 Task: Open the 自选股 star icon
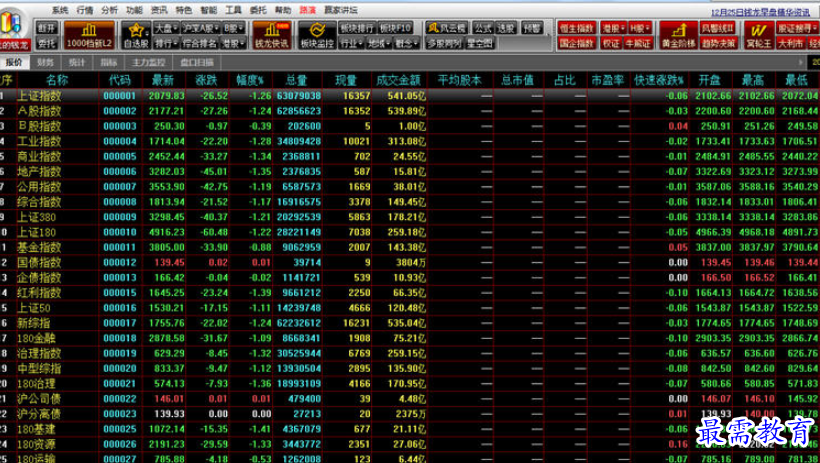[x=136, y=36]
